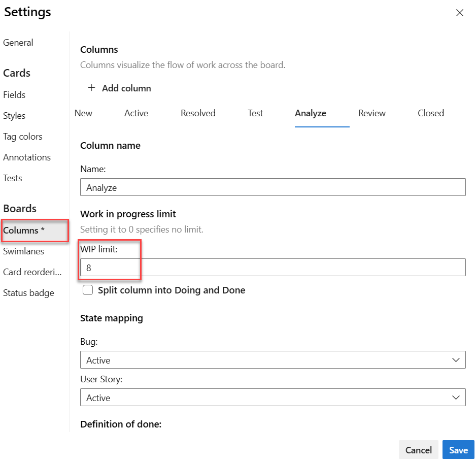Expand the User Story state dropdown
The width and height of the screenshot is (476, 462).
[x=273, y=398]
